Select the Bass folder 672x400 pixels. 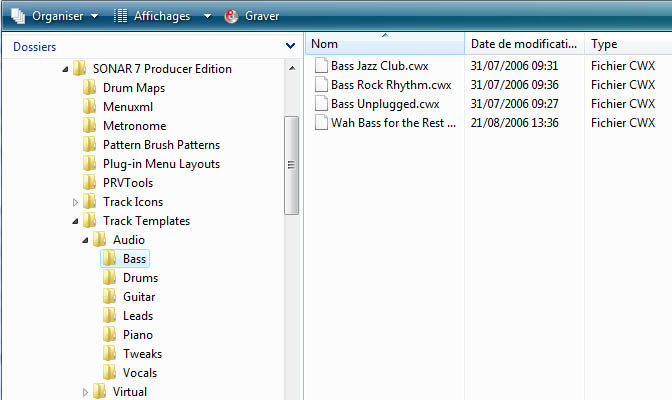click(x=134, y=259)
